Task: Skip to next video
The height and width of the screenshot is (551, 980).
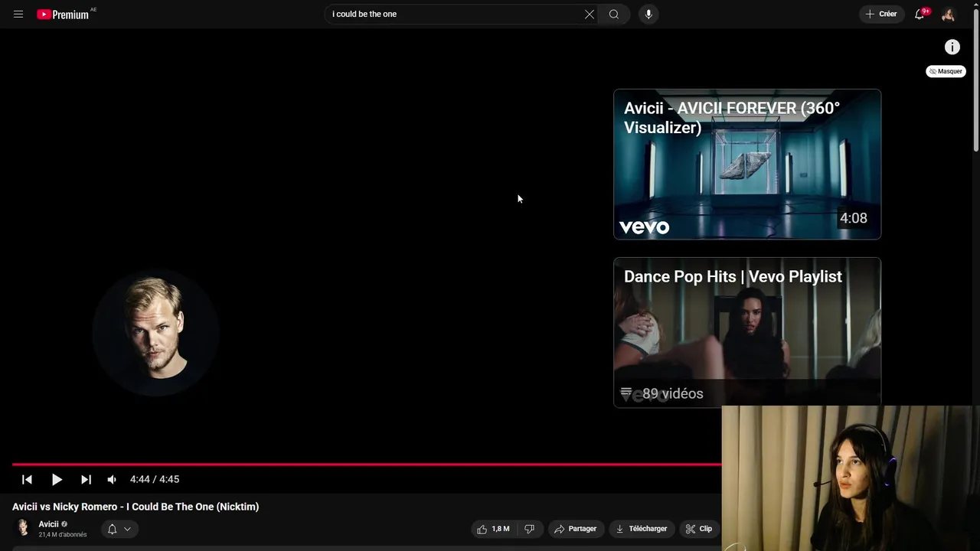Action: pyautogui.click(x=86, y=479)
